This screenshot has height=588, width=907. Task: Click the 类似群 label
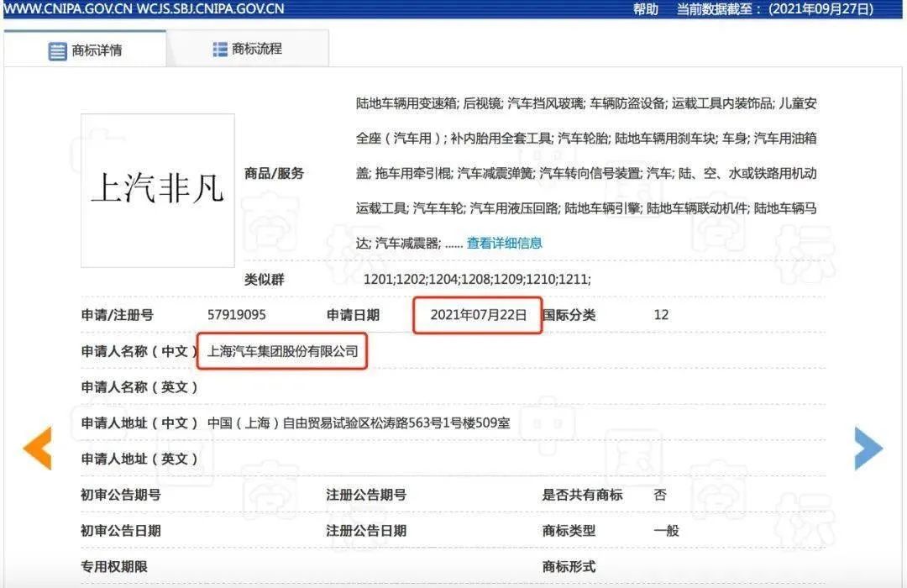(265, 280)
